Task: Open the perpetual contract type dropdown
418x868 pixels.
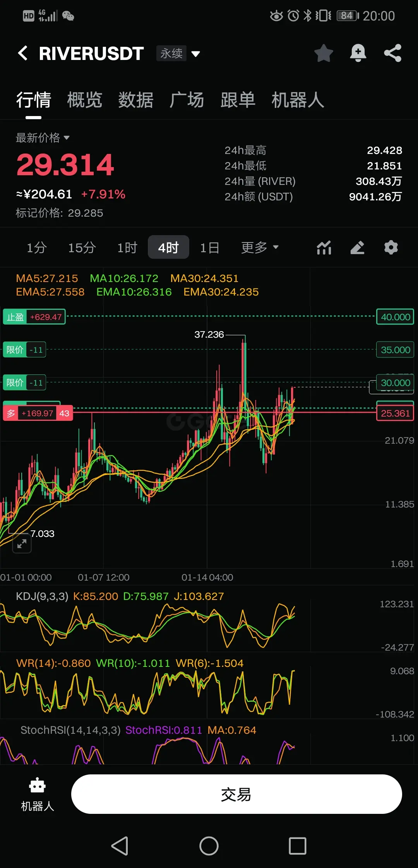Action: coord(178,53)
